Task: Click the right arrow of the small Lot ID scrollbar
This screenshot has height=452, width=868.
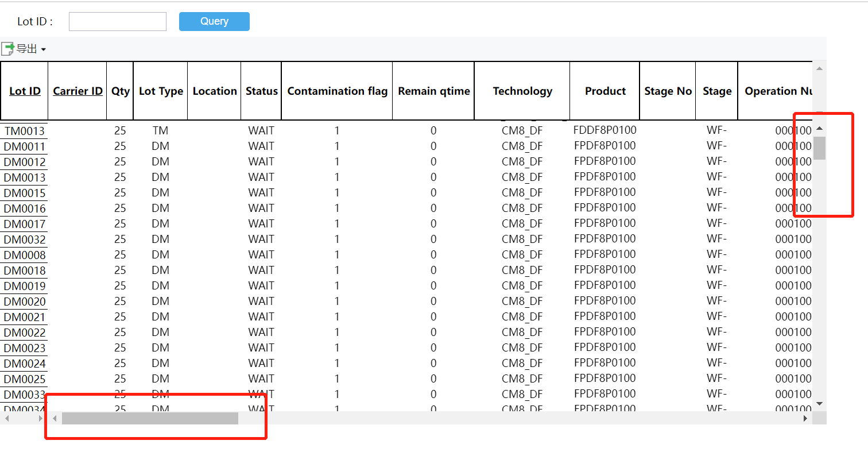Action: 40,418
